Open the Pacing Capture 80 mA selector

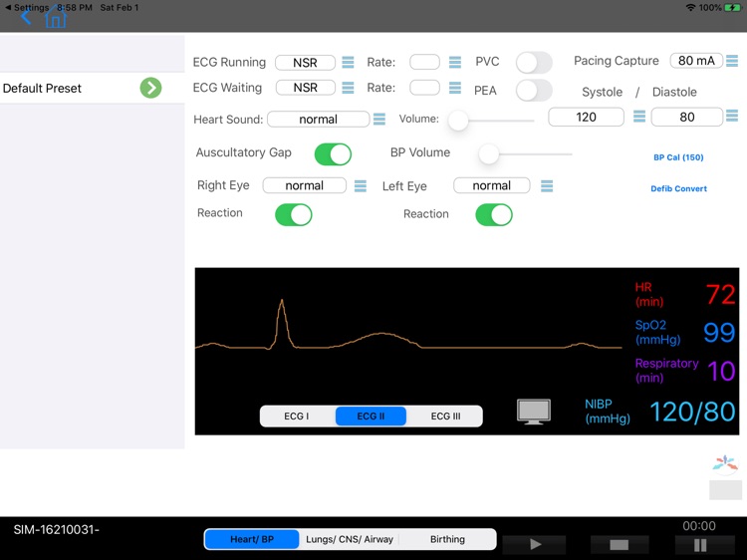[696, 61]
